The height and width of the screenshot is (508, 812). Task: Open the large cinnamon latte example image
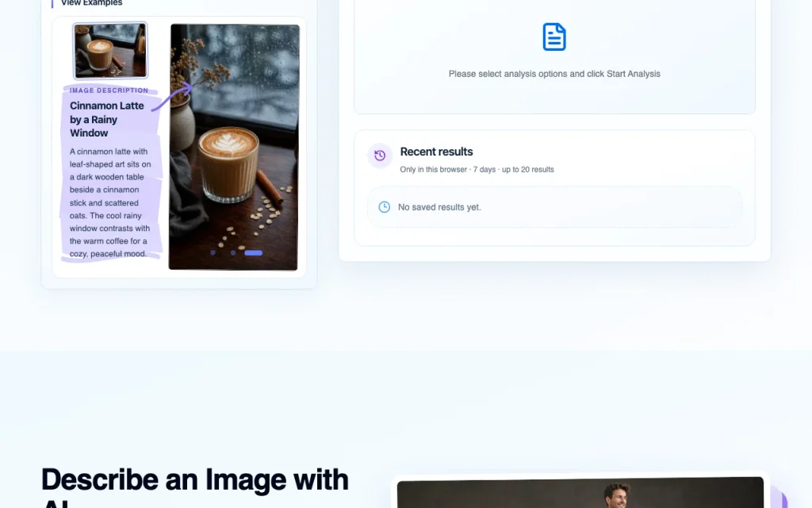pos(234,147)
